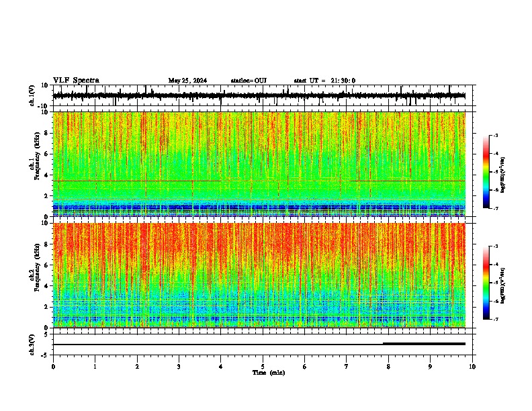
Task: Click the "8" kHz tick on ch.1 spectrogram axis
Action: click(x=46, y=133)
